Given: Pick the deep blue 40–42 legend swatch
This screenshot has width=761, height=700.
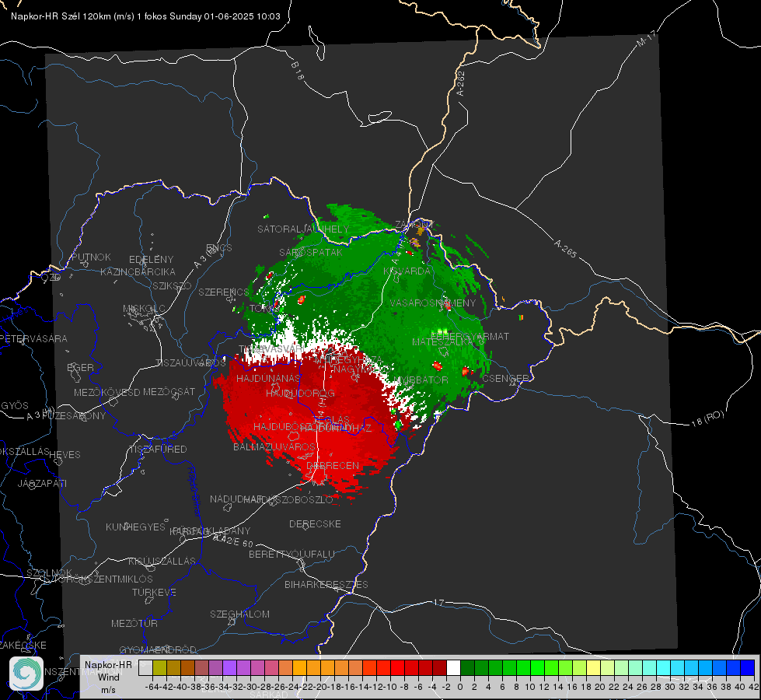Looking at the screenshot, I should [x=748, y=667].
